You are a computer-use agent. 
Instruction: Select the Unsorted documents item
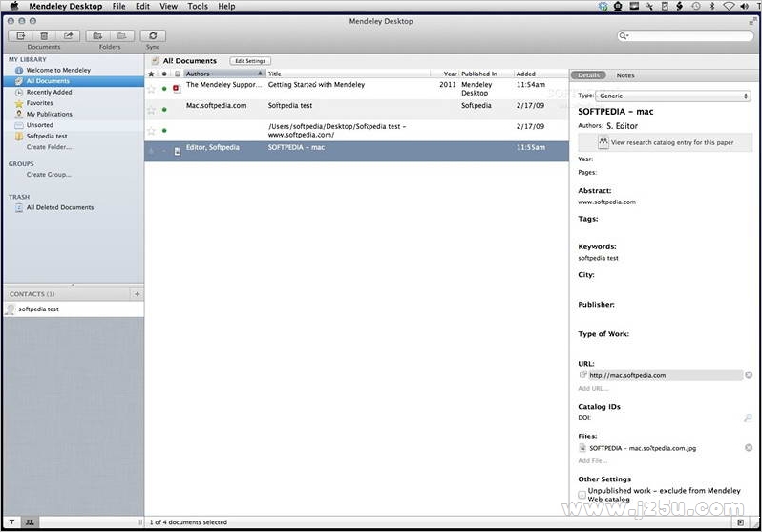tap(39, 125)
